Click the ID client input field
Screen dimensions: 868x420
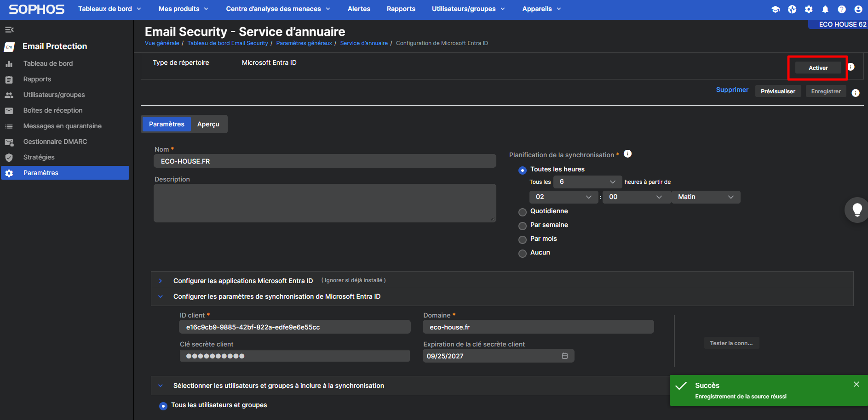pos(294,327)
